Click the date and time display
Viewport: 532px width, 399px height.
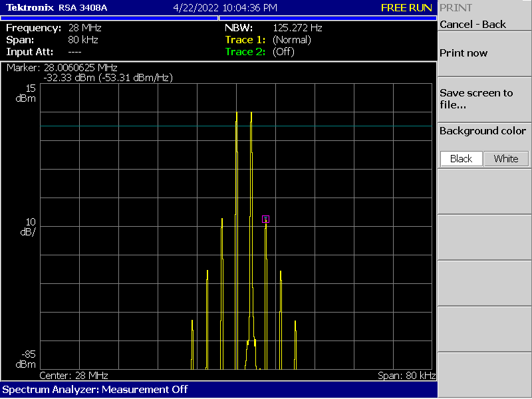tap(225, 8)
